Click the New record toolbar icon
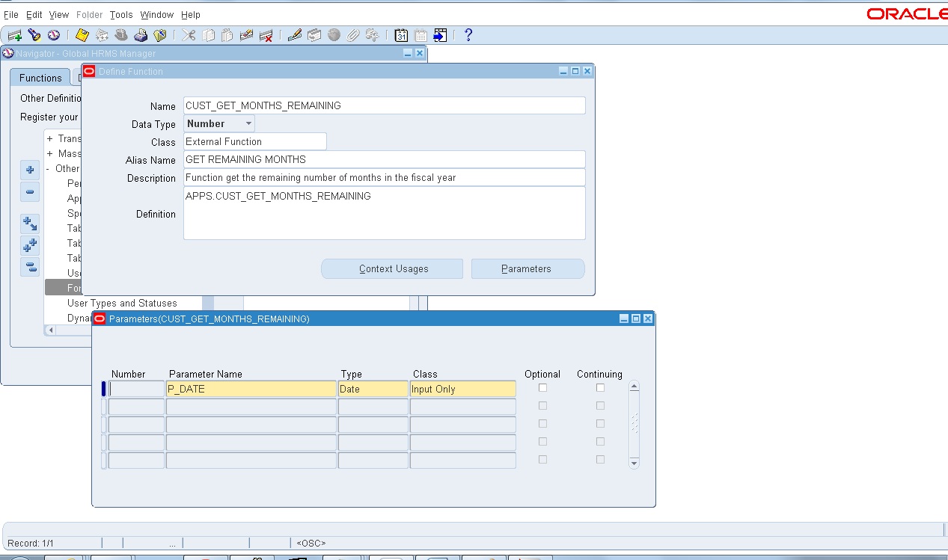The height and width of the screenshot is (560, 948). coord(14,35)
